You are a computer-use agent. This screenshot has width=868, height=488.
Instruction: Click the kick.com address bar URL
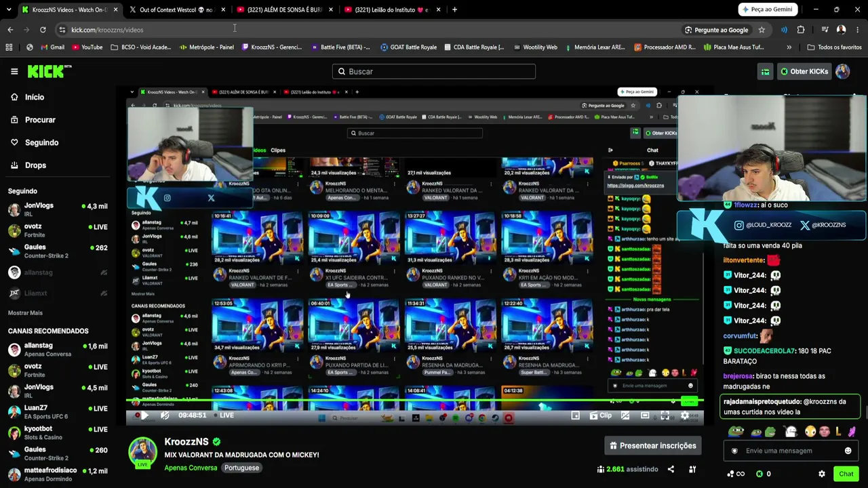[x=107, y=30]
